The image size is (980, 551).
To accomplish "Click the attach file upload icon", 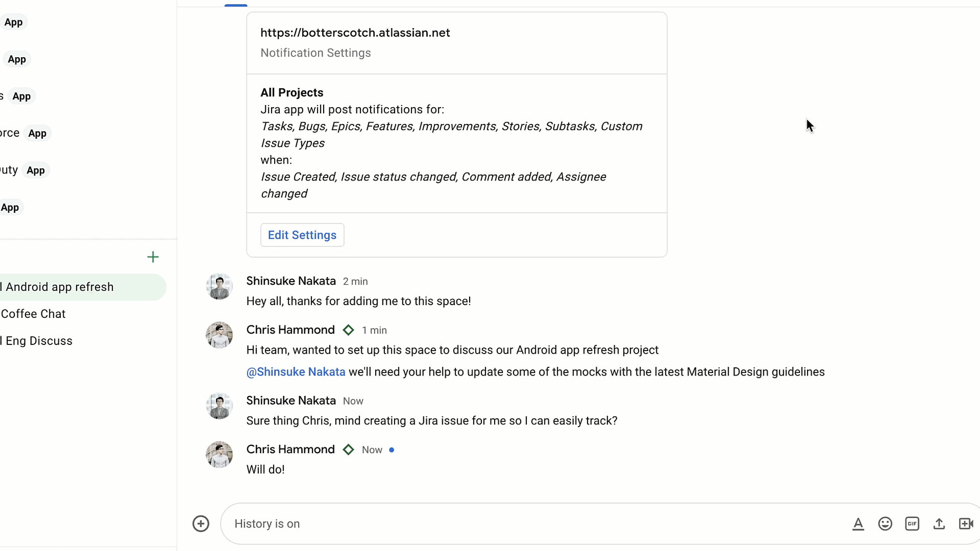I will tap(939, 523).
